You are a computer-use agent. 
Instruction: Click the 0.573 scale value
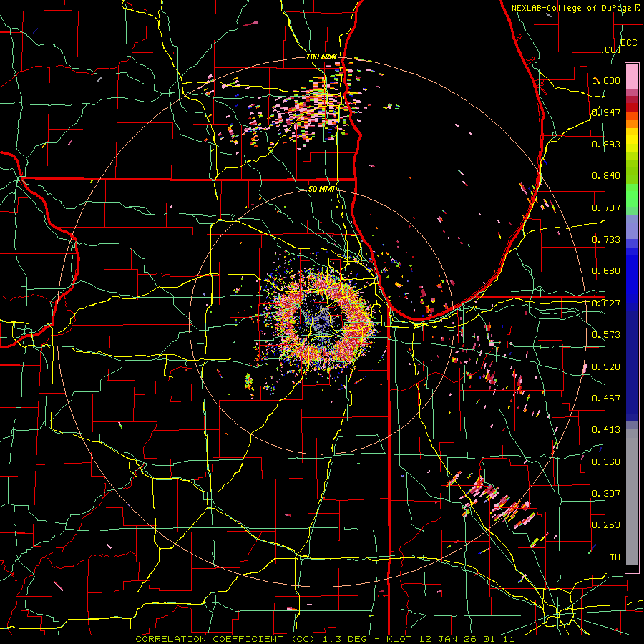click(606, 335)
